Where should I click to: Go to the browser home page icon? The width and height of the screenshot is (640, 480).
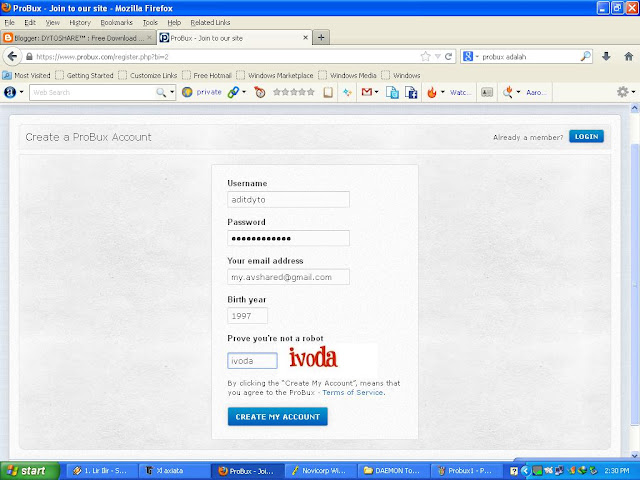click(629, 56)
